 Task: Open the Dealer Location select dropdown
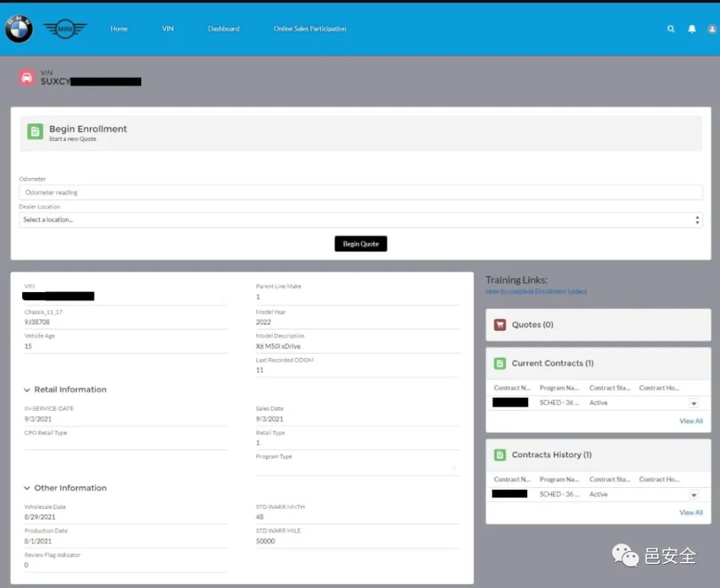point(361,220)
